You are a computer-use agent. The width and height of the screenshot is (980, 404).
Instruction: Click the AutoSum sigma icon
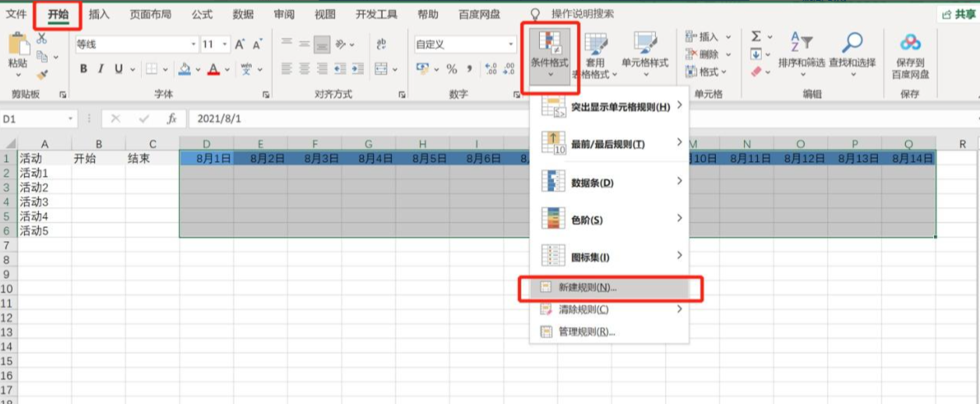(756, 37)
